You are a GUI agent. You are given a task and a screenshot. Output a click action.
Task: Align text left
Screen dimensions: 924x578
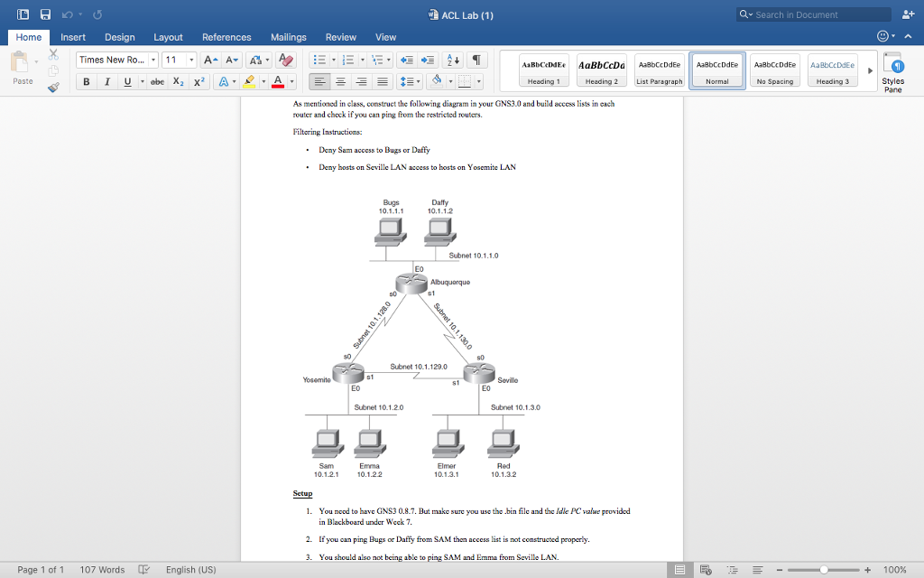click(x=319, y=81)
